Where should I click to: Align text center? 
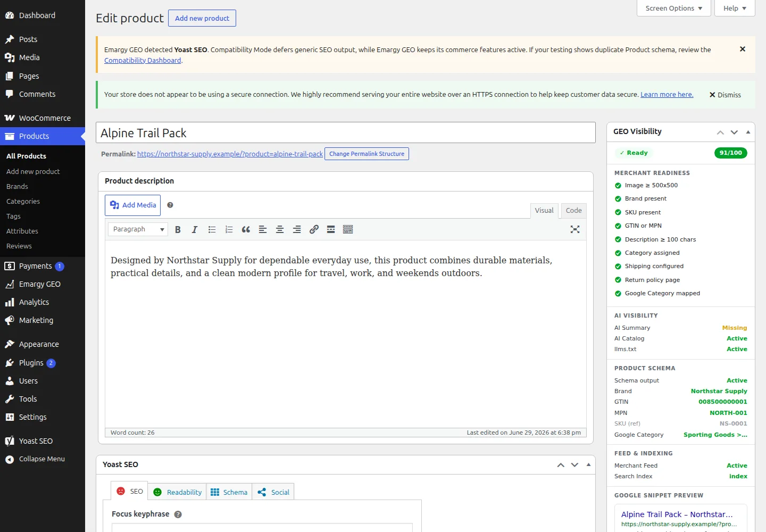coord(280,229)
